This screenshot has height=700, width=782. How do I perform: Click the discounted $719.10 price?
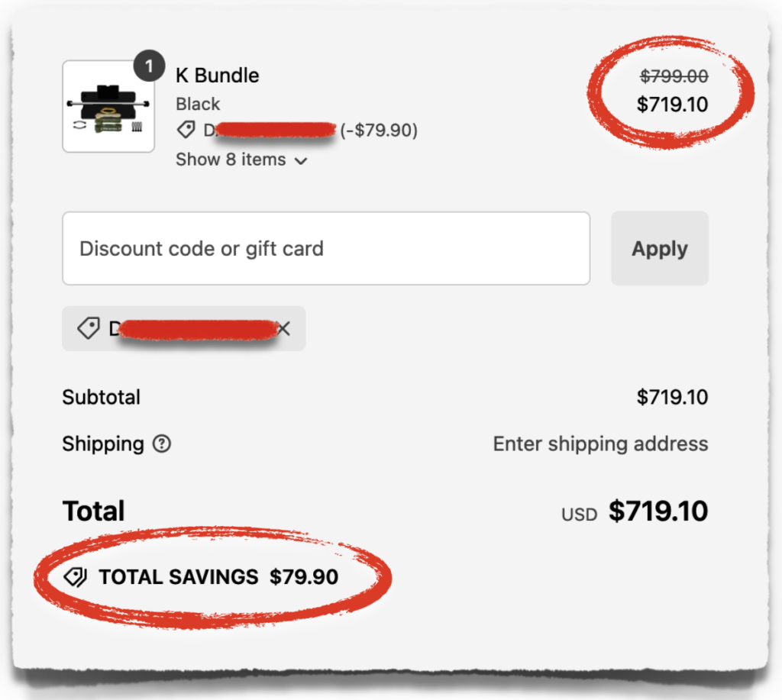pos(673,105)
